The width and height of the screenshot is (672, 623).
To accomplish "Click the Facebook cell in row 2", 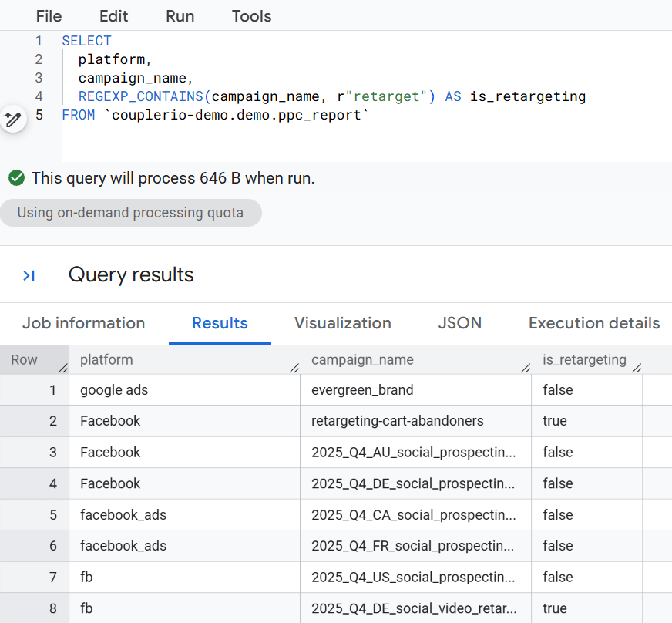I will [185, 421].
